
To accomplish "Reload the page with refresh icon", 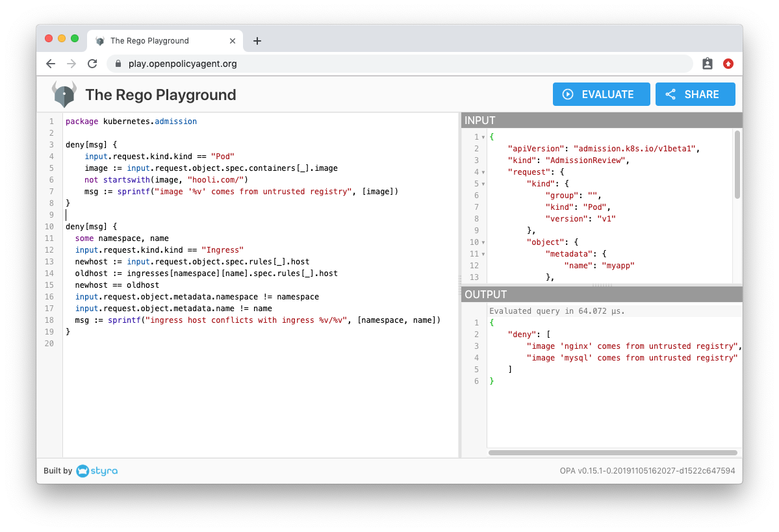I will pyautogui.click(x=92, y=64).
